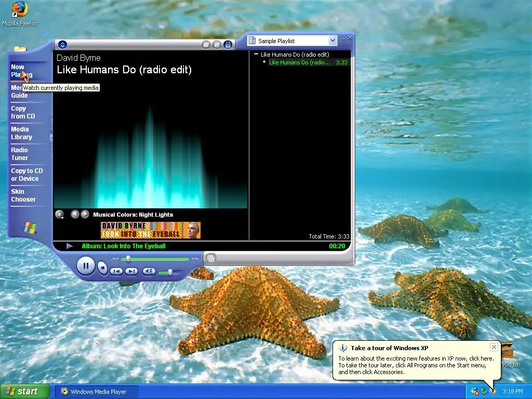Open the Sample Playlist dropdown
This screenshot has height=399, width=532.
(x=332, y=41)
